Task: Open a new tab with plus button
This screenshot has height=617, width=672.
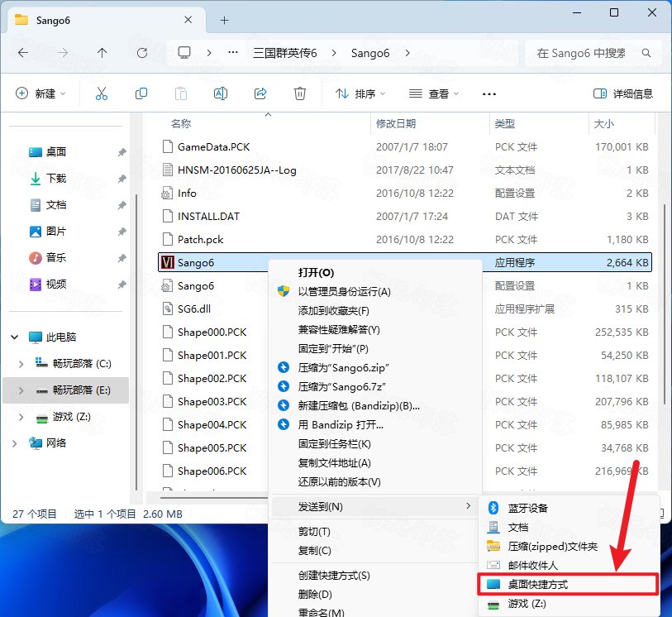Action: click(x=225, y=20)
